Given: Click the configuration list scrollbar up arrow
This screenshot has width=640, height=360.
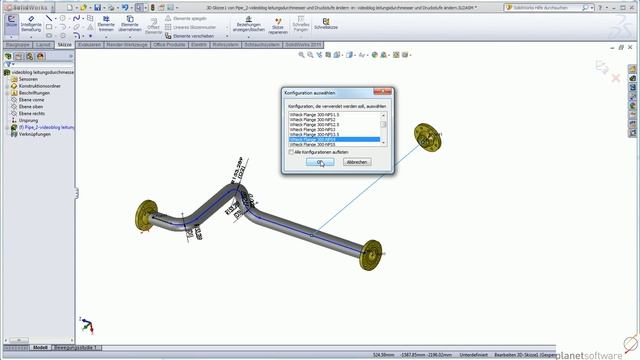Looking at the screenshot, I should 383,115.
